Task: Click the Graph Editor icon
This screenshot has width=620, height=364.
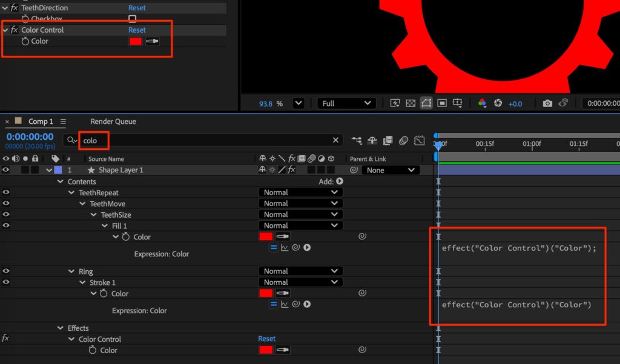Action: 419,140
